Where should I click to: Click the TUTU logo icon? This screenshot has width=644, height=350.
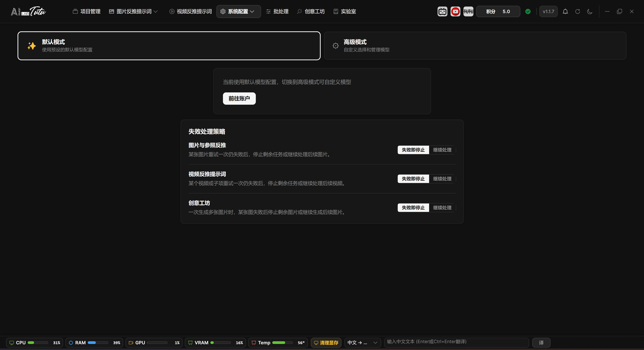point(468,12)
